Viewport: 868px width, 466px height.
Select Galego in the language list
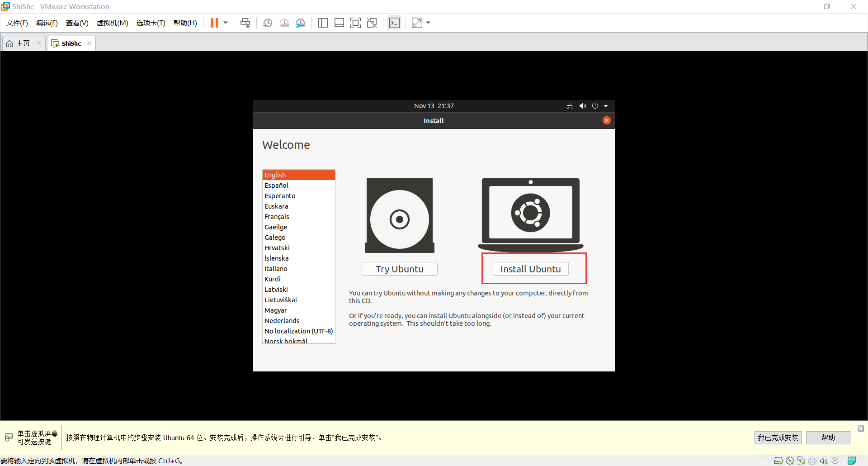(299, 238)
